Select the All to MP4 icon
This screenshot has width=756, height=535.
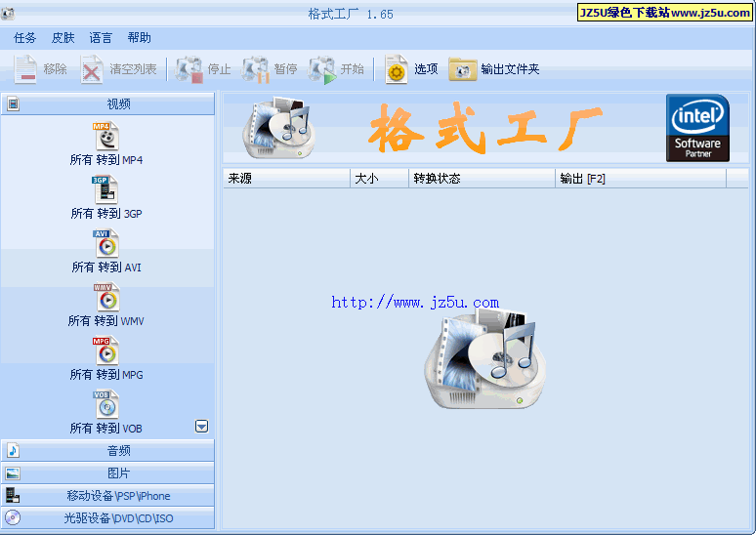tap(106, 136)
